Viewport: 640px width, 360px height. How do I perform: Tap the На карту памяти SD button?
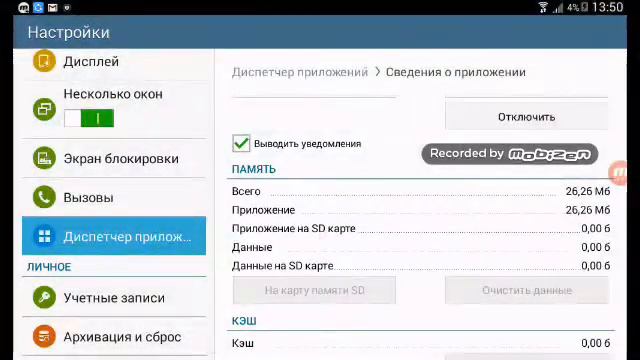pos(314,290)
